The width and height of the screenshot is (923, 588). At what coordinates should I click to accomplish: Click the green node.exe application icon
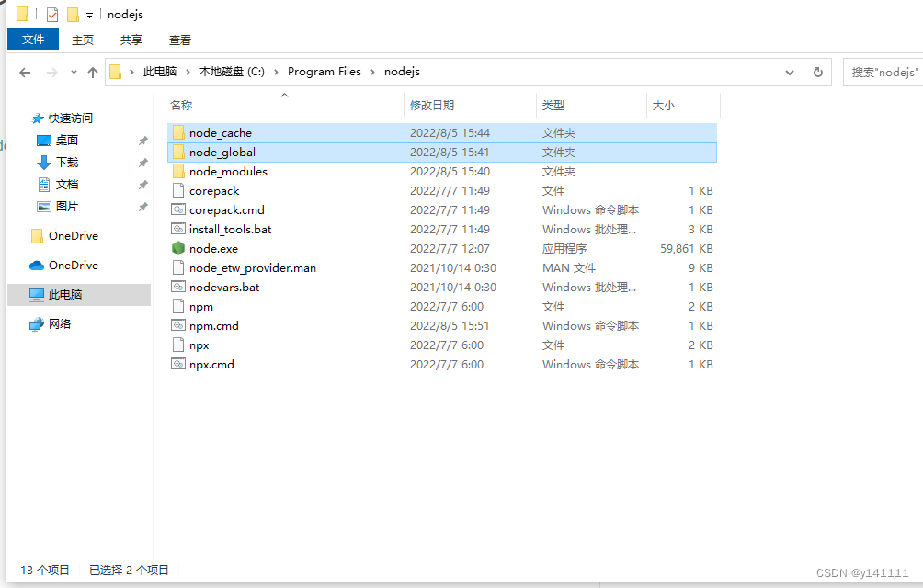coord(178,248)
